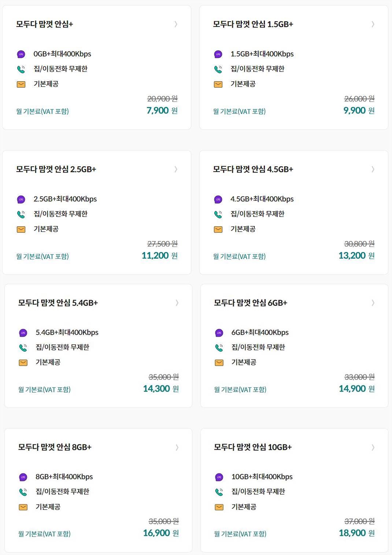Click the 11,200 원 discounted price

[160, 255]
